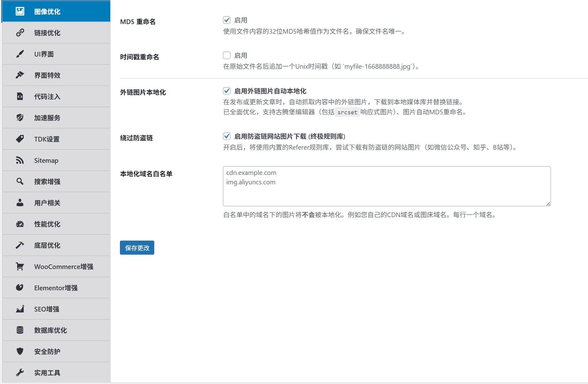Click the wrench icon for 实用工具
Viewport: 588px width, 384px height.
point(20,372)
